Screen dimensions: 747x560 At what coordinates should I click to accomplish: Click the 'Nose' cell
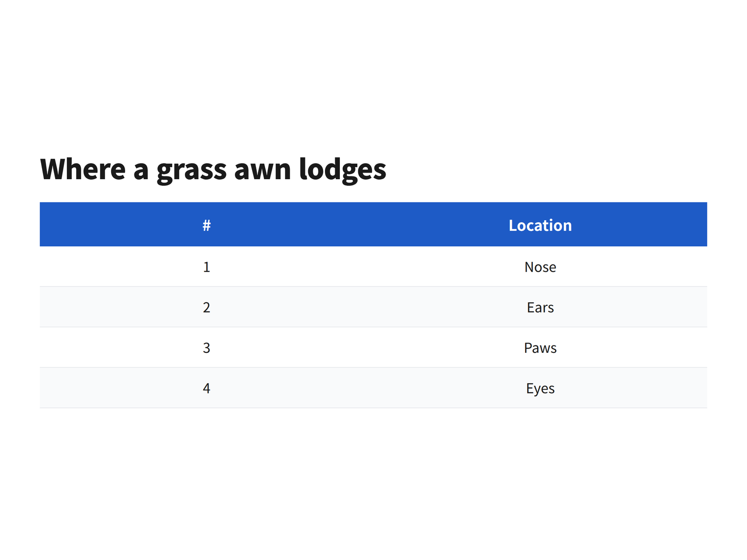(540, 267)
